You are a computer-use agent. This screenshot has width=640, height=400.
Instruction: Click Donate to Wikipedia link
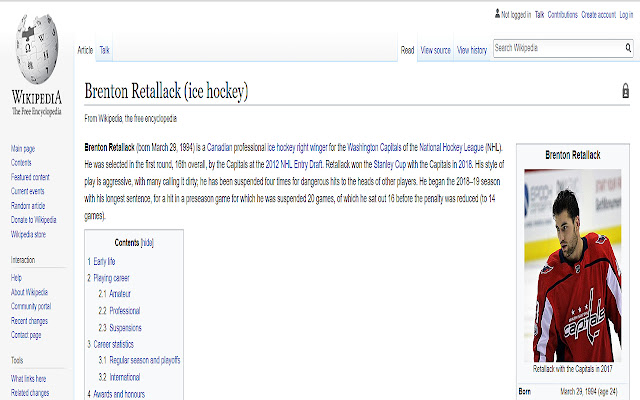33,220
